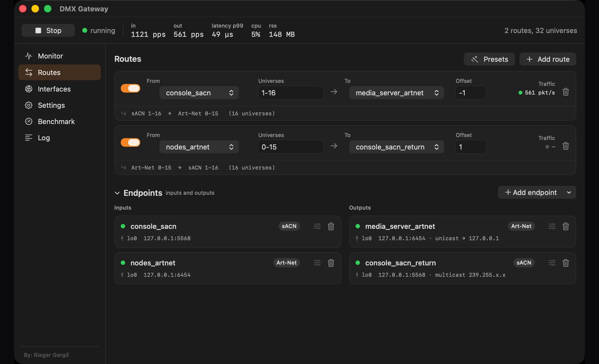Open the Interfaces page
The height and width of the screenshot is (364, 599).
(x=60, y=89)
